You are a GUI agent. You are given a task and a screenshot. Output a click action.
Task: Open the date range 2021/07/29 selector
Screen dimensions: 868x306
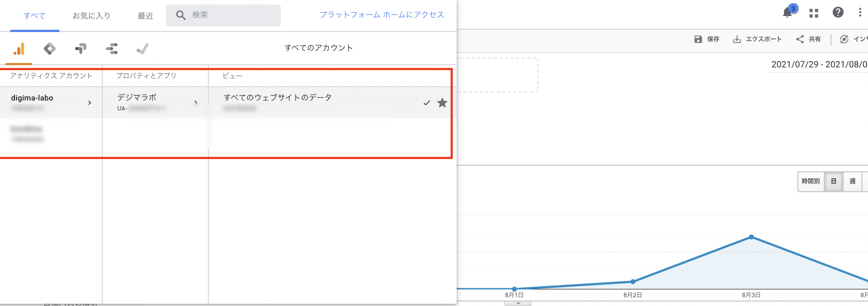[x=819, y=65]
